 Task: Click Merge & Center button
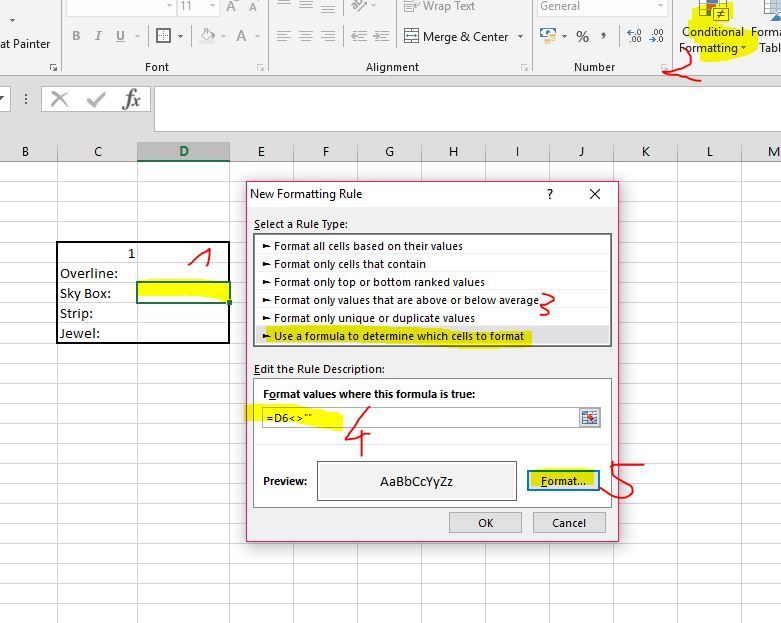click(x=456, y=36)
